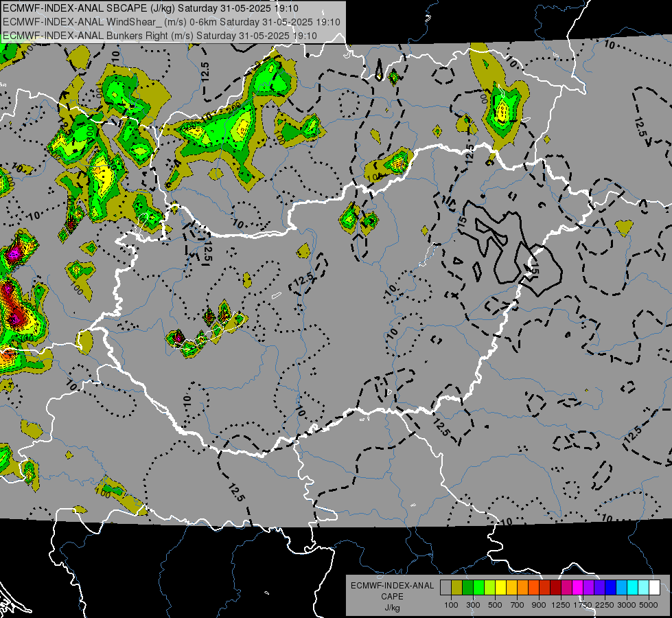The height and width of the screenshot is (618, 672).
Task: Choose the pure blue legend swatch
Action: coord(610,588)
